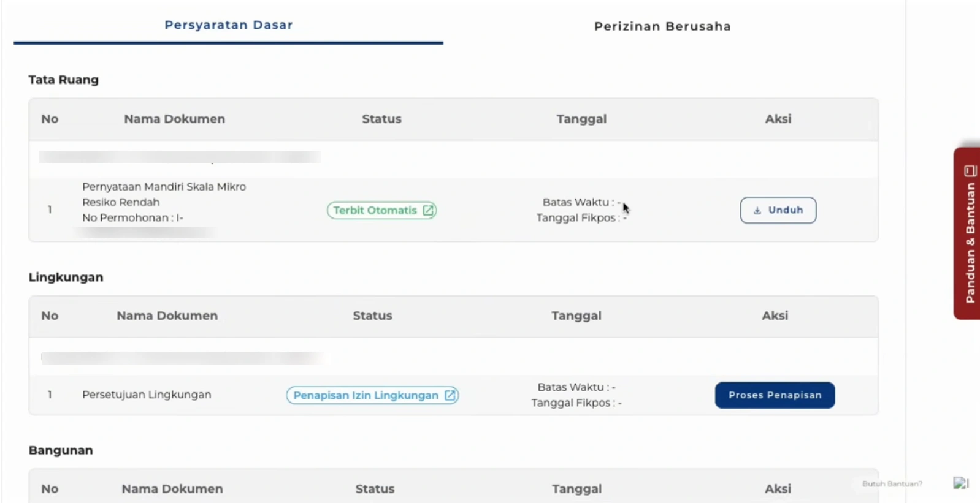The width and height of the screenshot is (980, 503).
Task: Click the Nama Dokumen header in Lingkungan table
Action: pos(167,316)
